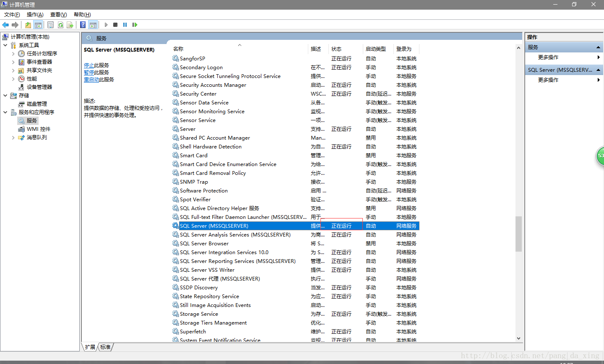Click the services list scrollbar down arrow

[x=518, y=338]
